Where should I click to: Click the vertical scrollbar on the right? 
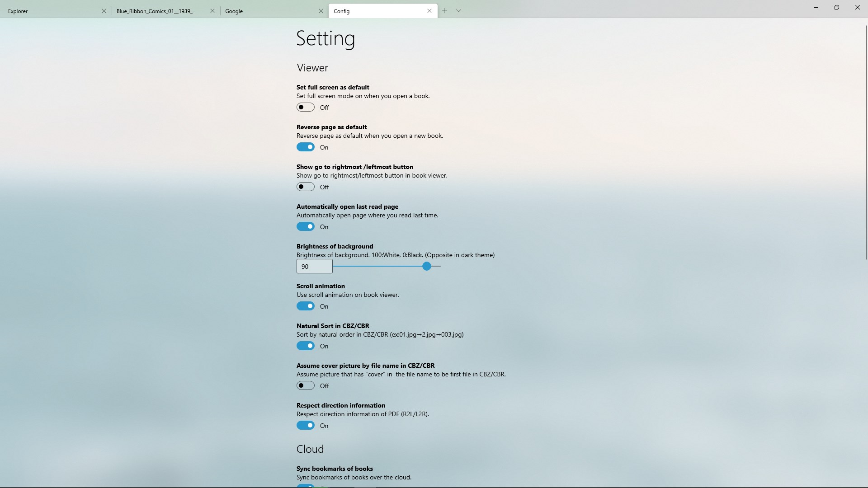point(866,142)
